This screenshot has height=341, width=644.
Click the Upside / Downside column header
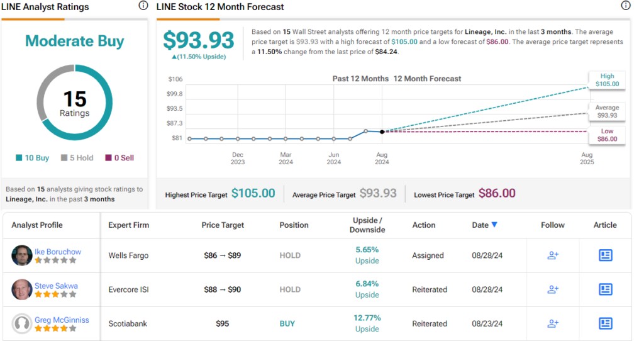pos(367,225)
